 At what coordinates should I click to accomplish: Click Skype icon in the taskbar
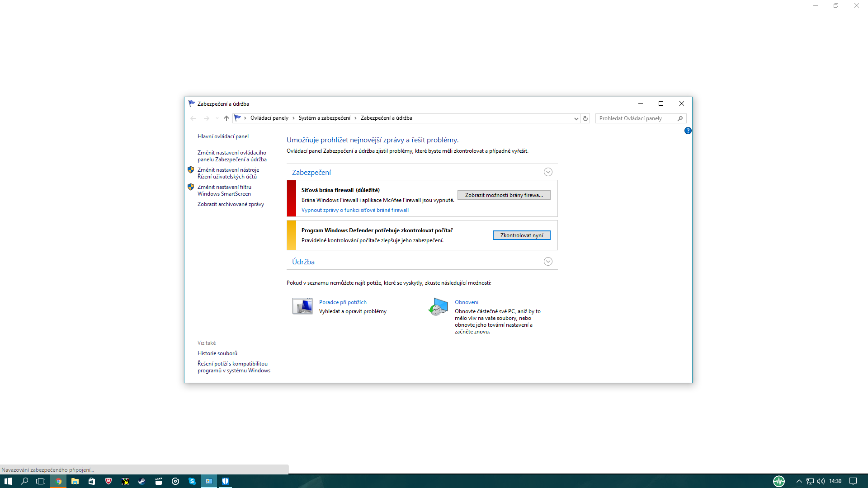tap(192, 481)
